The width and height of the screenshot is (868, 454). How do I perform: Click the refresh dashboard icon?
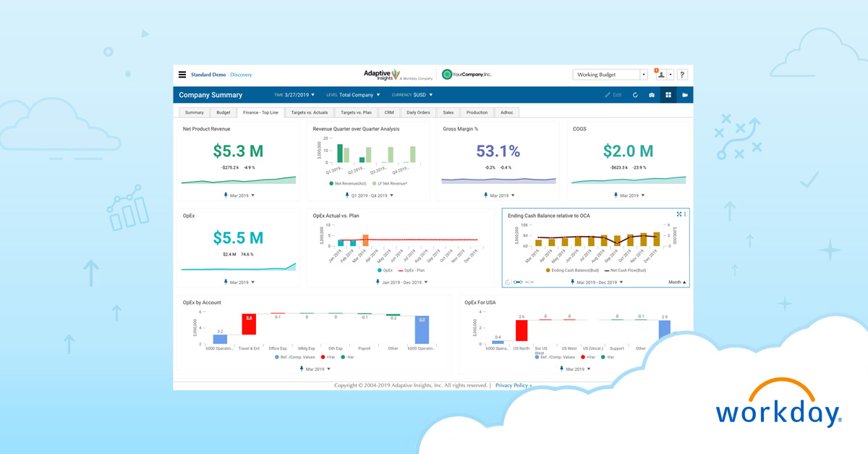[x=635, y=95]
